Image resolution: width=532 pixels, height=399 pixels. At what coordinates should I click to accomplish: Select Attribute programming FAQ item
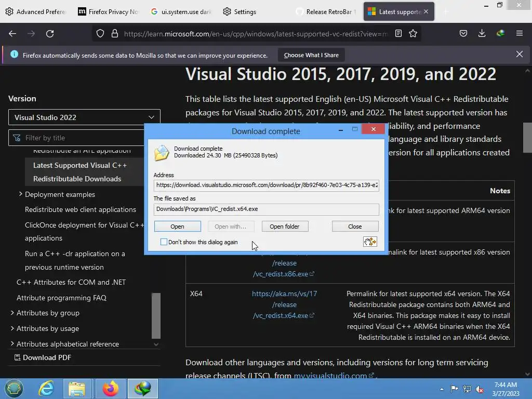point(61,298)
